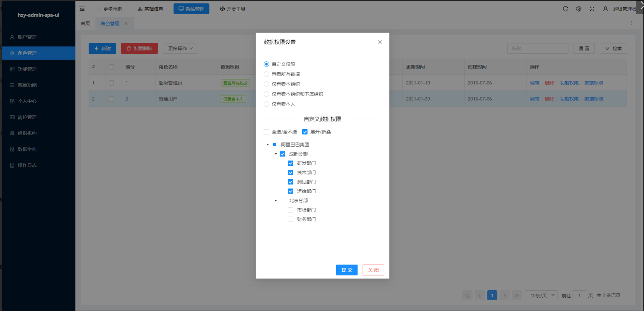Check the 全选/全不选 checkbox
The height and width of the screenshot is (311, 644).
(x=266, y=132)
